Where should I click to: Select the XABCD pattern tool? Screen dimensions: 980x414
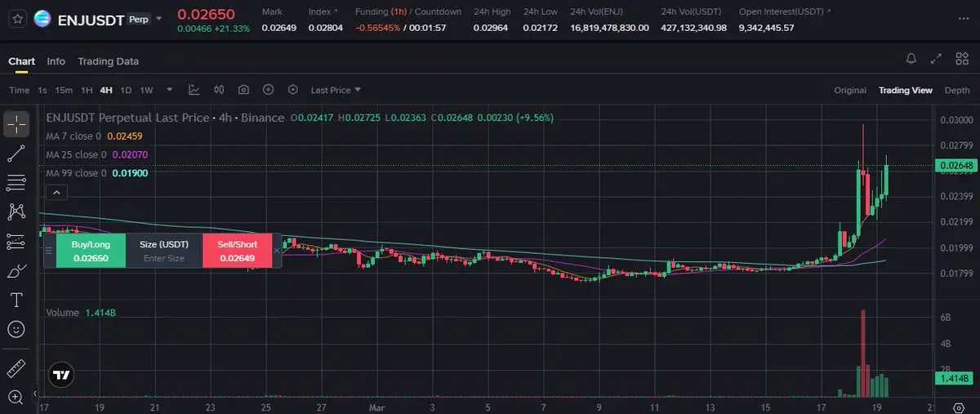click(x=16, y=211)
